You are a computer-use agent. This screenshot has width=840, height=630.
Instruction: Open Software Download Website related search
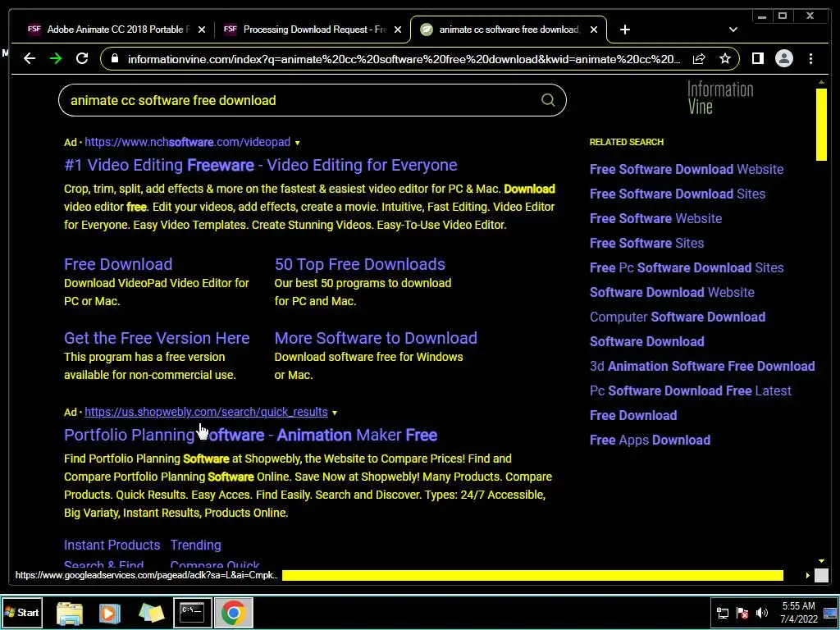[672, 293]
